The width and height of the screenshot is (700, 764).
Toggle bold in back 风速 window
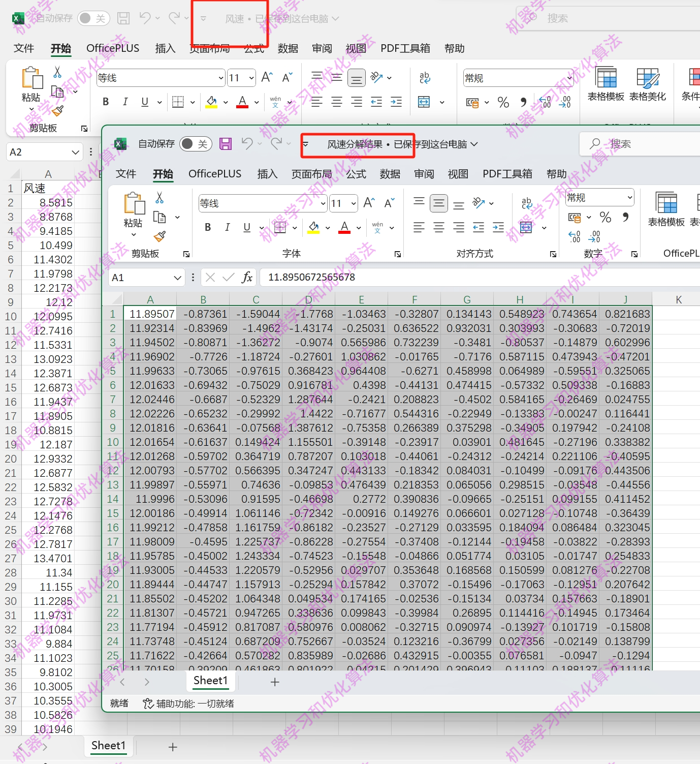[x=106, y=102]
